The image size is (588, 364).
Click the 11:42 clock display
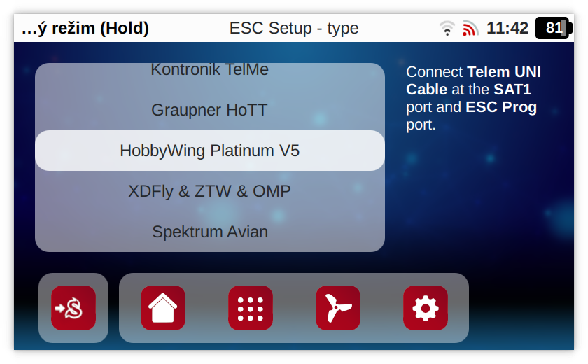507,28
